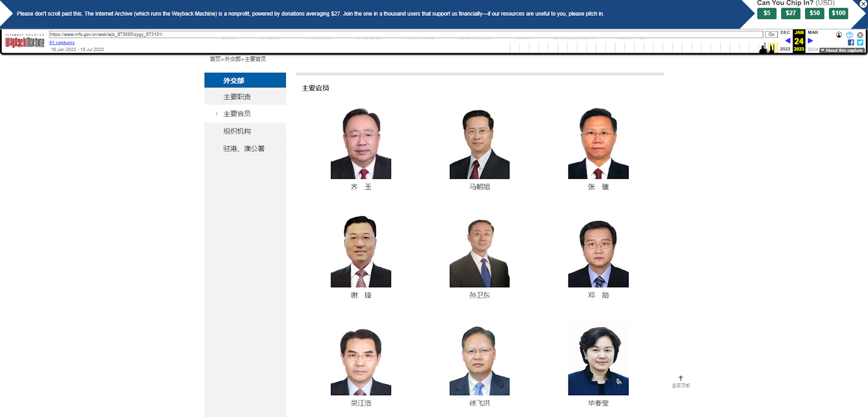Pick the $100 donation button
Image resolution: width=868 pixels, height=417 pixels.
[x=839, y=13]
